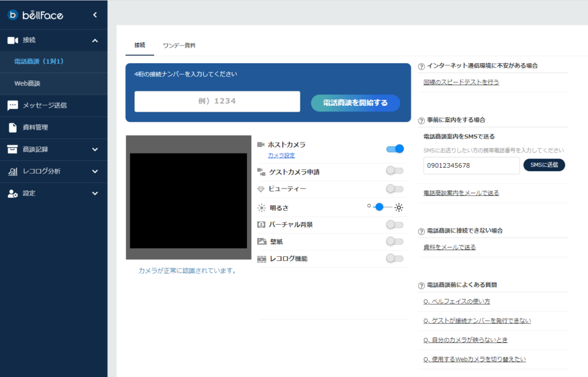Turn off the ホストカメラ toggle
Screen dimensions: 588x377
point(395,149)
